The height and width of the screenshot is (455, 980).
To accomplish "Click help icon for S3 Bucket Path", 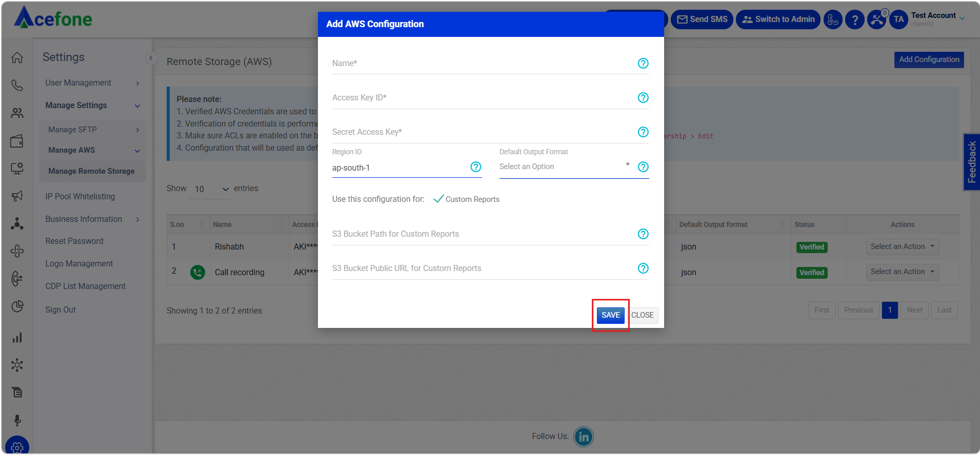I will (643, 234).
